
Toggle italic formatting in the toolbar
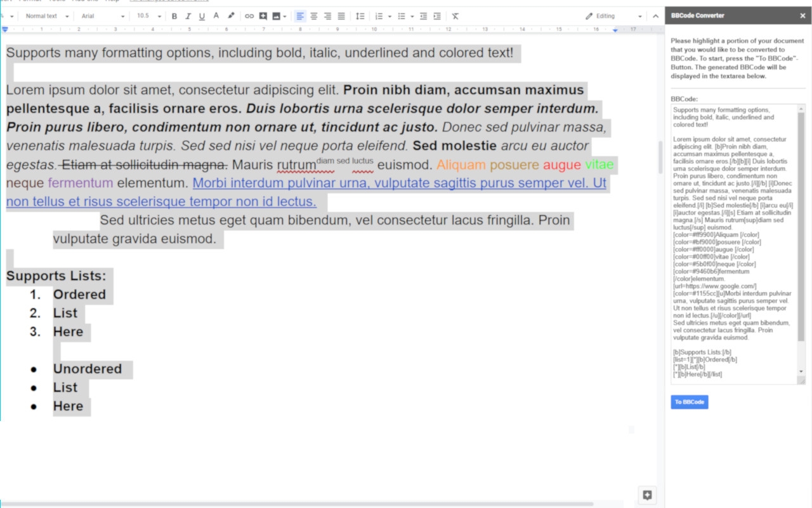(188, 16)
